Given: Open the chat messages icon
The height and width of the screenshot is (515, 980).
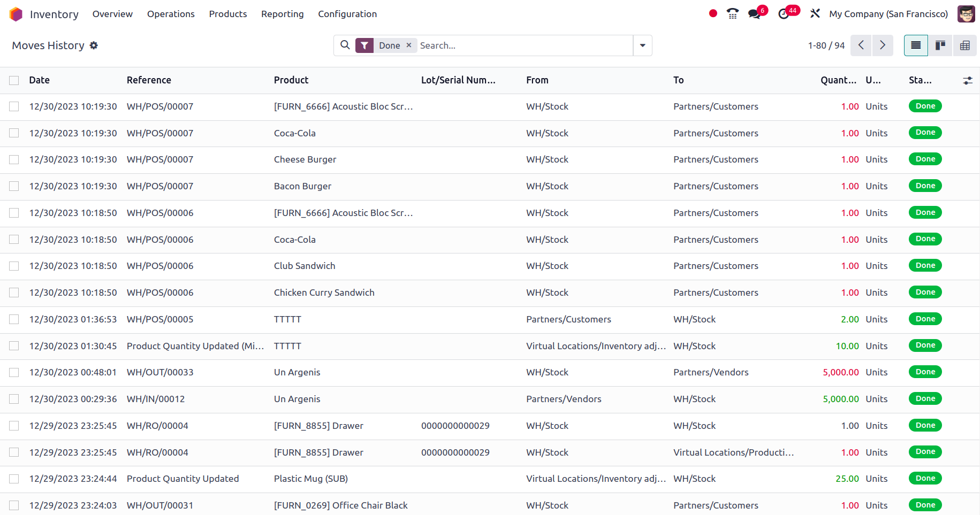Looking at the screenshot, I should [x=755, y=14].
